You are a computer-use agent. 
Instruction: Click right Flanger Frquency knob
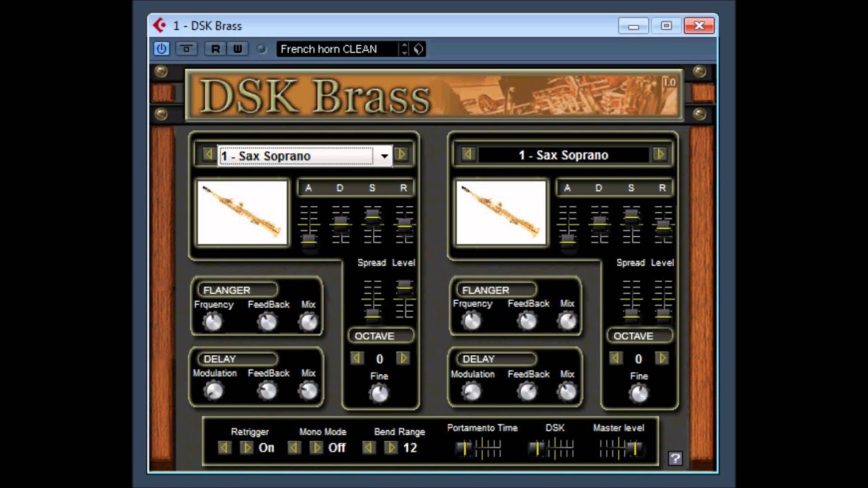472,321
